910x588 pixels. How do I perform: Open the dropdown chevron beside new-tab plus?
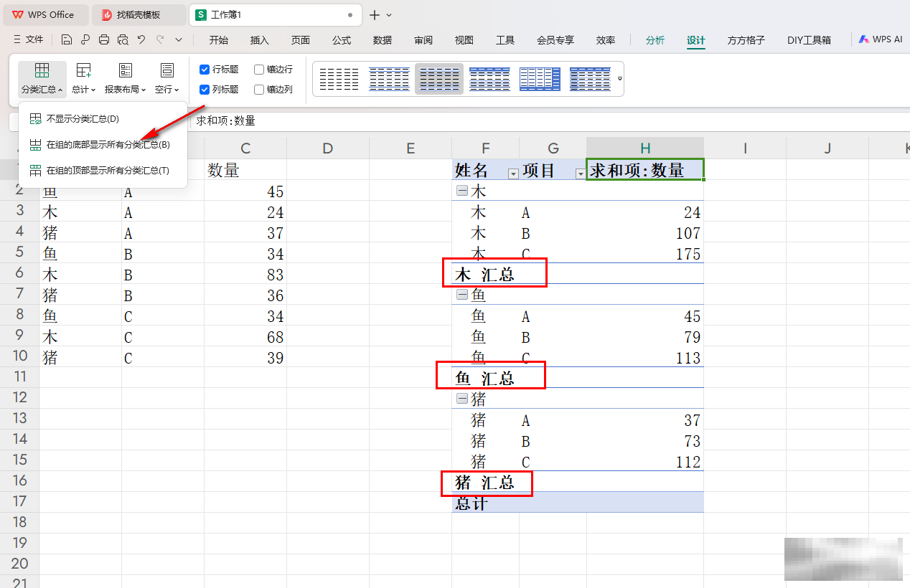pyautogui.click(x=389, y=14)
